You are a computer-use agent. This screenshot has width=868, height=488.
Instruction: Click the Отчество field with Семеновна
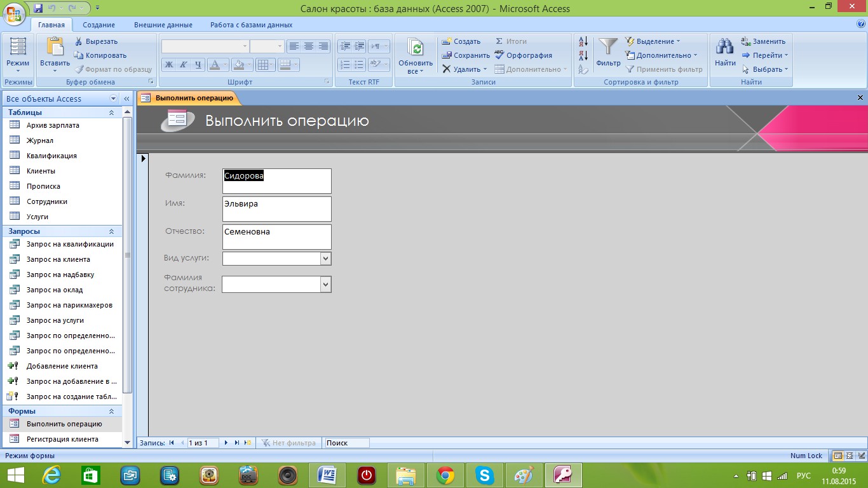tap(277, 237)
